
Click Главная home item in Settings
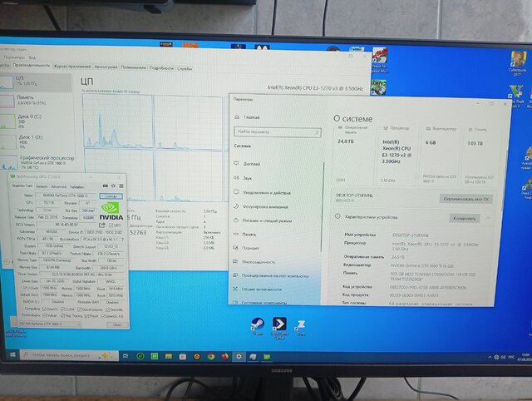pyautogui.click(x=248, y=117)
